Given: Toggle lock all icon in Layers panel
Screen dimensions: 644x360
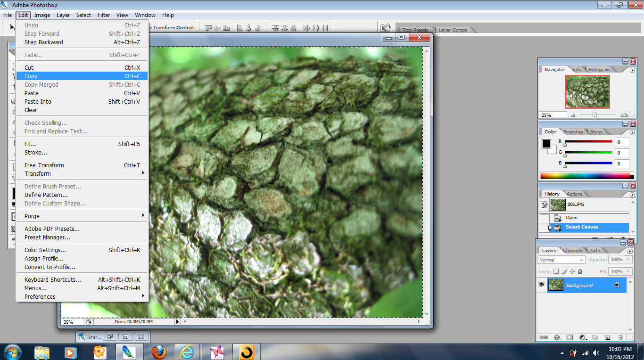Looking at the screenshot, I should (x=580, y=271).
